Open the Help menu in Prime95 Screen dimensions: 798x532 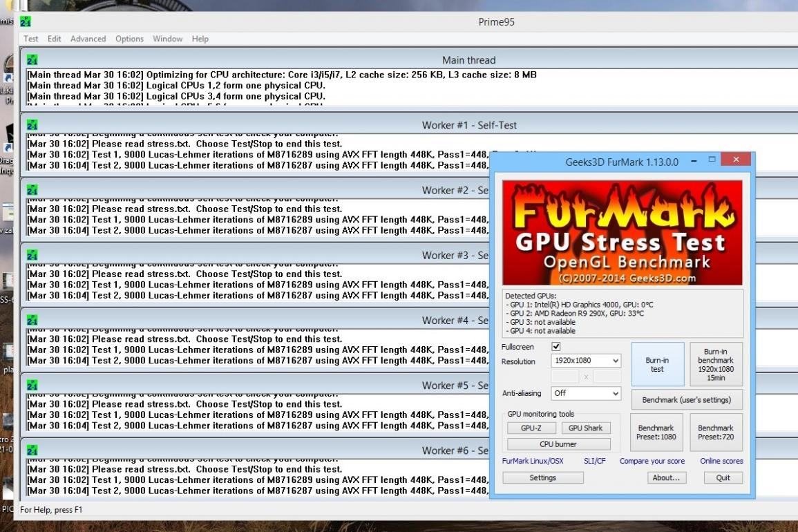click(x=200, y=39)
